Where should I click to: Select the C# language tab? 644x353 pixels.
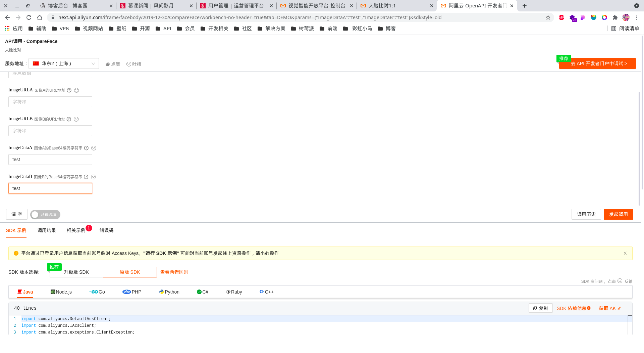pos(203,292)
